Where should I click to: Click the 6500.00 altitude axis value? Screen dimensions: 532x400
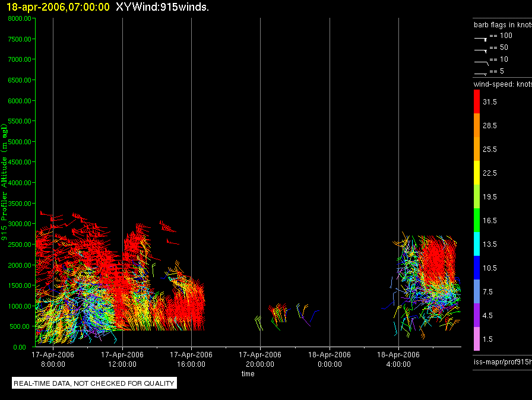click(20, 80)
